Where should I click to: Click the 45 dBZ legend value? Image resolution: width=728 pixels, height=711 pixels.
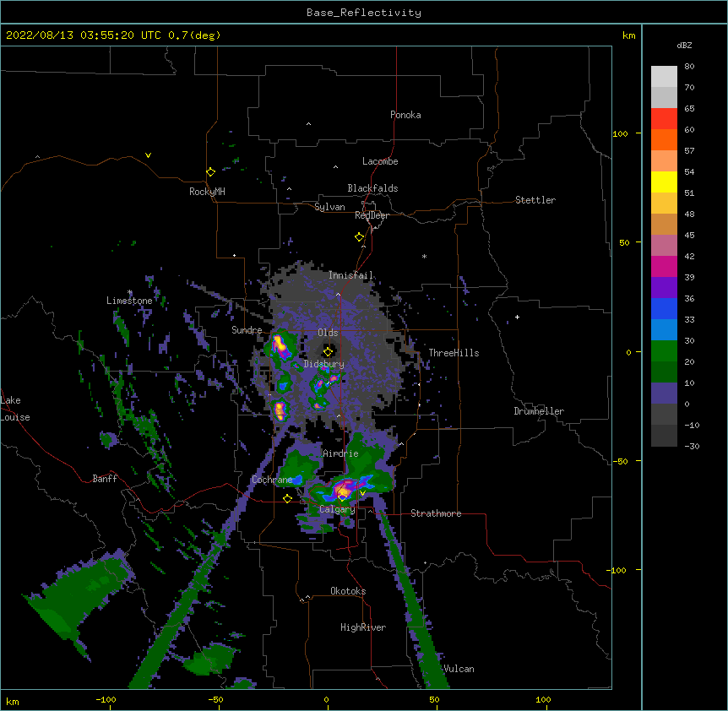(689, 236)
